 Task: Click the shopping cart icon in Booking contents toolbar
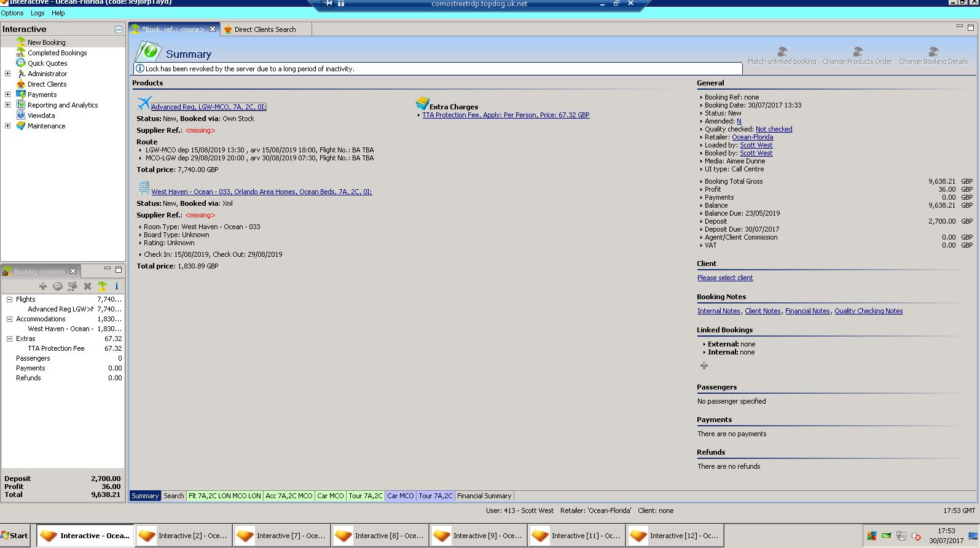(x=73, y=286)
